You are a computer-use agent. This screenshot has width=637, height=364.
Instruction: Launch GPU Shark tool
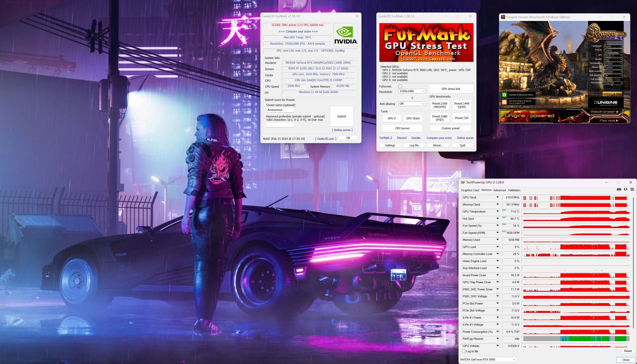pos(413,118)
